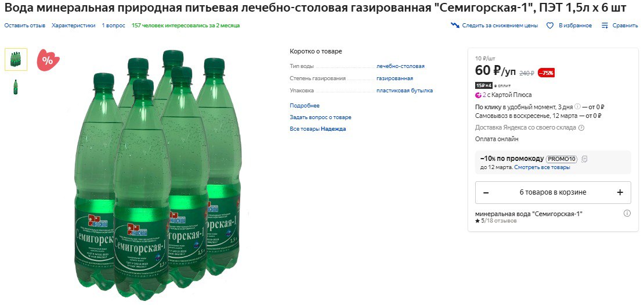The width and height of the screenshot is (644, 305).
Task: Open Все товары Надежда link
Action: coord(317,128)
